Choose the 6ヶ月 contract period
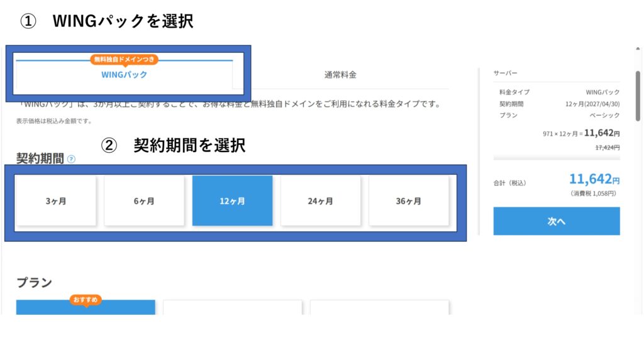The width and height of the screenshot is (644, 362). [144, 201]
